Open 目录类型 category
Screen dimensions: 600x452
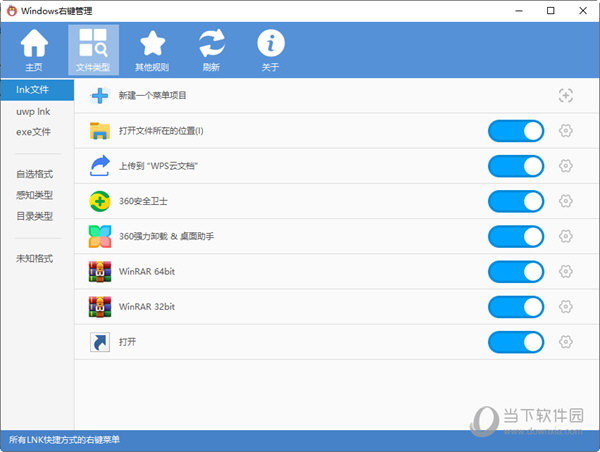tap(34, 216)
